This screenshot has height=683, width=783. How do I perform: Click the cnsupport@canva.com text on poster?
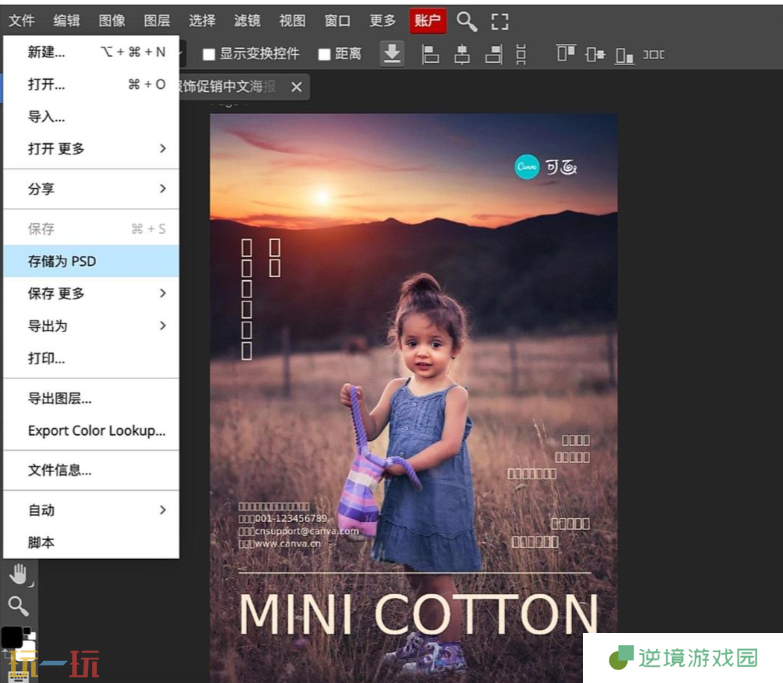[307, 531]
